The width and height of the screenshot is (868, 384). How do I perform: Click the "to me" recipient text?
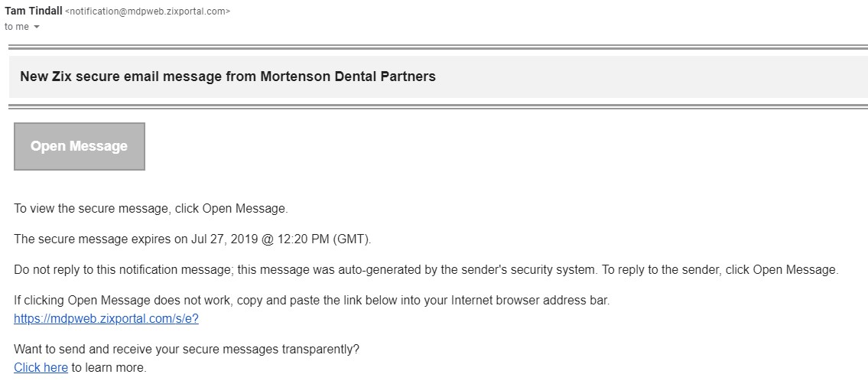pyautogui.click(x=17, y=27)
